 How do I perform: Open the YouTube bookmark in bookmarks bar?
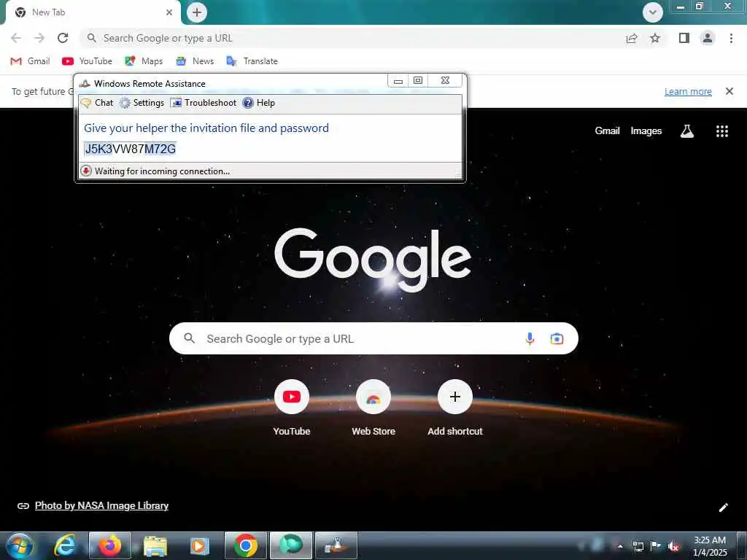88,61
